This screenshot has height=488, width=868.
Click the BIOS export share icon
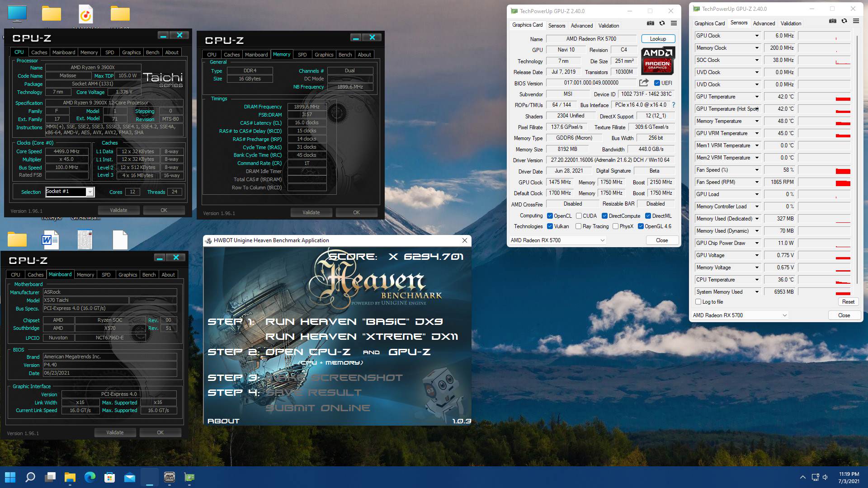(x=644, y=83)
